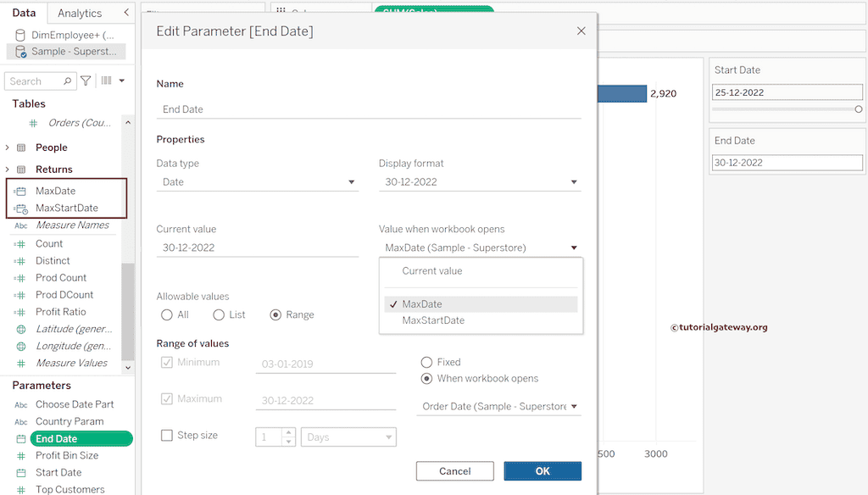The image size is (868, 495).
Task: Expand the People table in Tables list
Action: [x=8, y=147]
